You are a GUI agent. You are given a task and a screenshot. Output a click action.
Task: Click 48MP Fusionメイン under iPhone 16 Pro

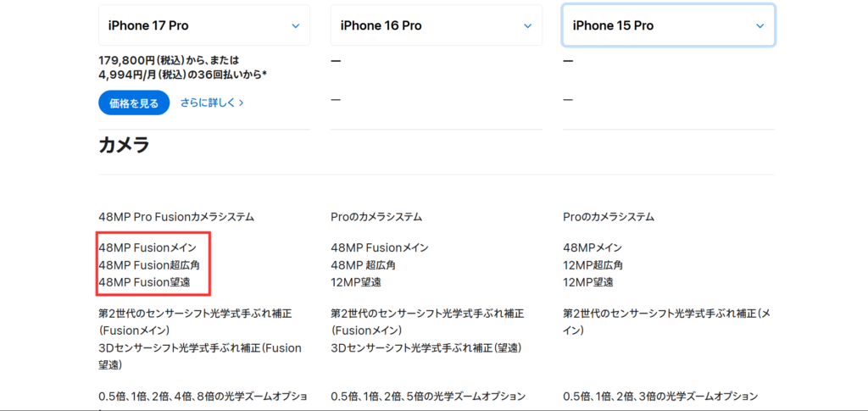click(379, 247)
